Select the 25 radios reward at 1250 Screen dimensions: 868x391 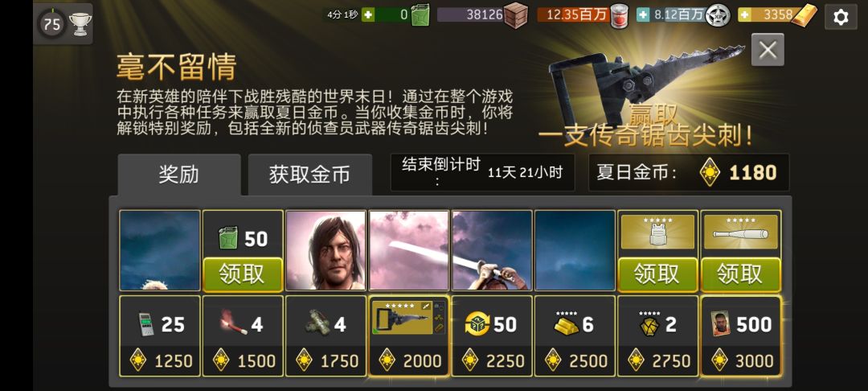159,335
